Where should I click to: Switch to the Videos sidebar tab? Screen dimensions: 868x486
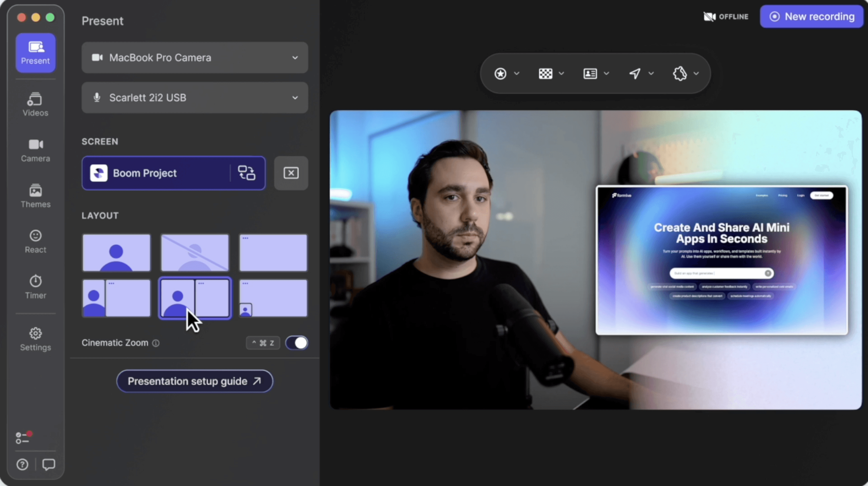click(35, 104)
